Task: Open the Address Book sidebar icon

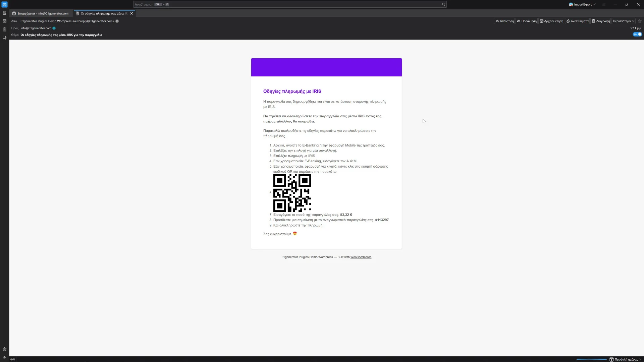Action: (4, 13)
